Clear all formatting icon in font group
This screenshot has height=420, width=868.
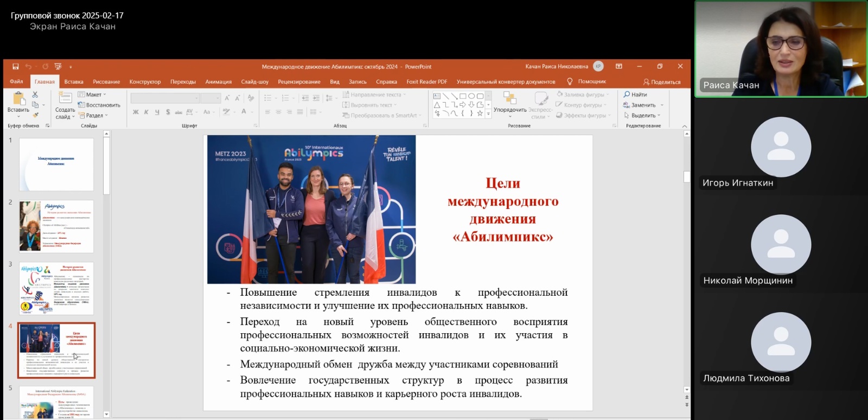point(251,98)
